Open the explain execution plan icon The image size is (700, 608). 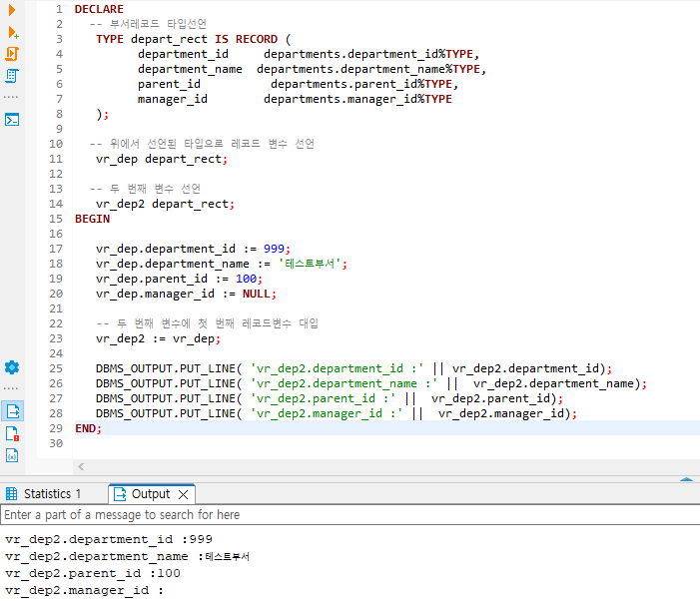click(12, 76)
